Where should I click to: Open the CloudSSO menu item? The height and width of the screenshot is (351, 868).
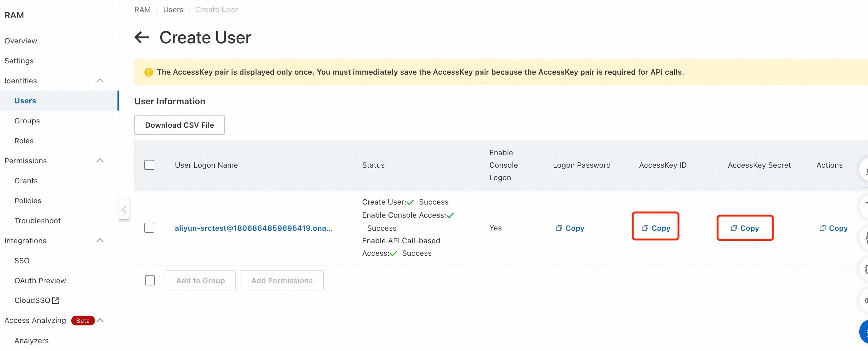32,300
